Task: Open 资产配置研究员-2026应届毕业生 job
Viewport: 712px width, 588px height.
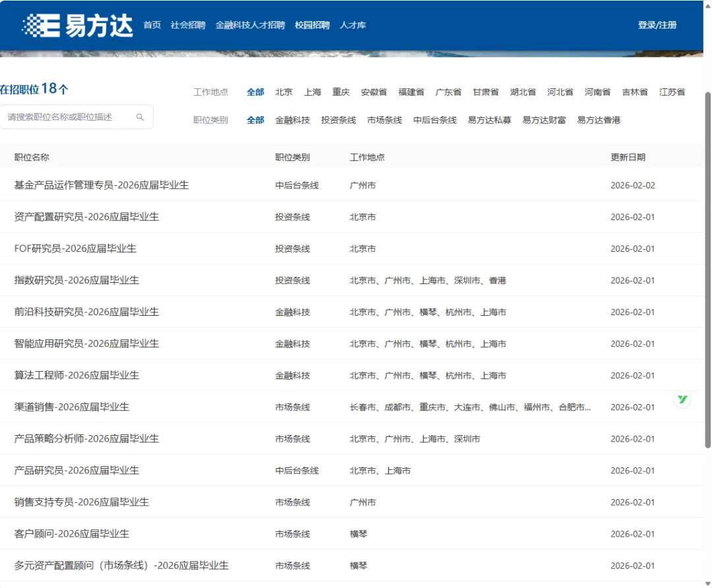Action: pyautogui.click(x=86, y=217)
